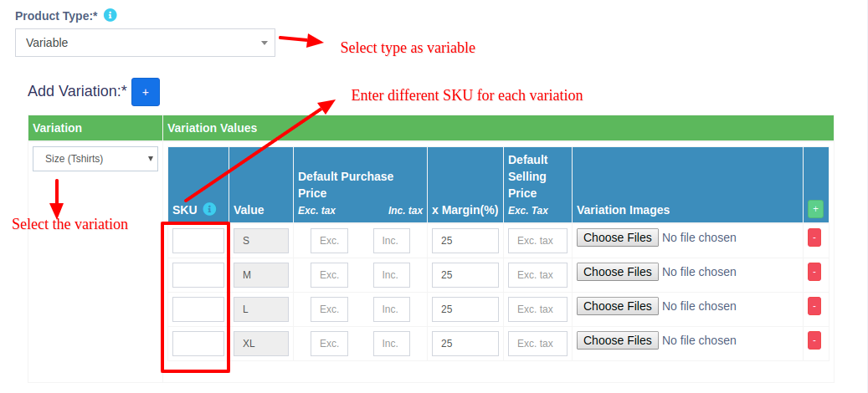Remove the S variation row

pos(814,238)
